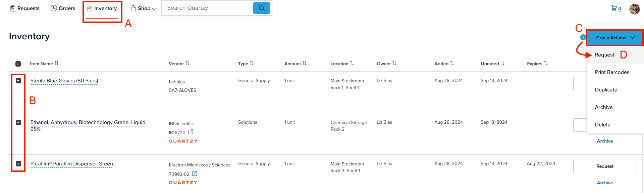Sort by Type column arrows
The height and width of the screenshot is (193, 644).
pyautogui.click(x=252, y=63)
